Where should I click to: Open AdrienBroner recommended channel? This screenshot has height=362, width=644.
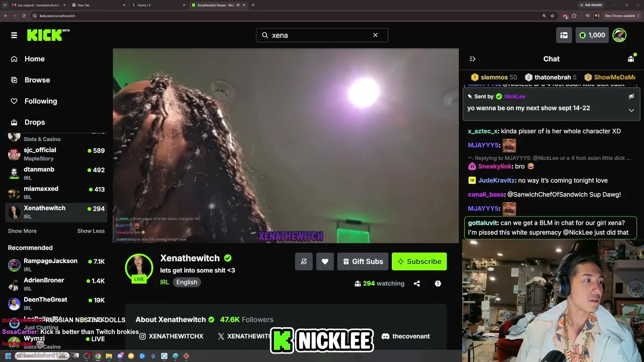coord(56,284)
